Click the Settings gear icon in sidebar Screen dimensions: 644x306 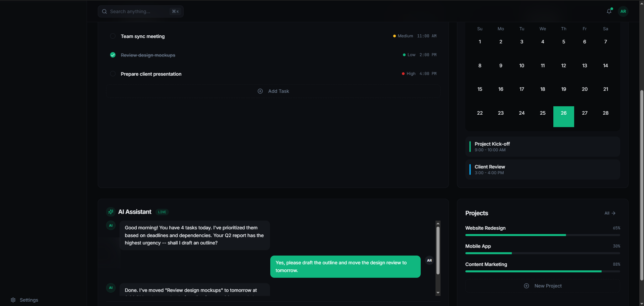[x=13, y=300]
